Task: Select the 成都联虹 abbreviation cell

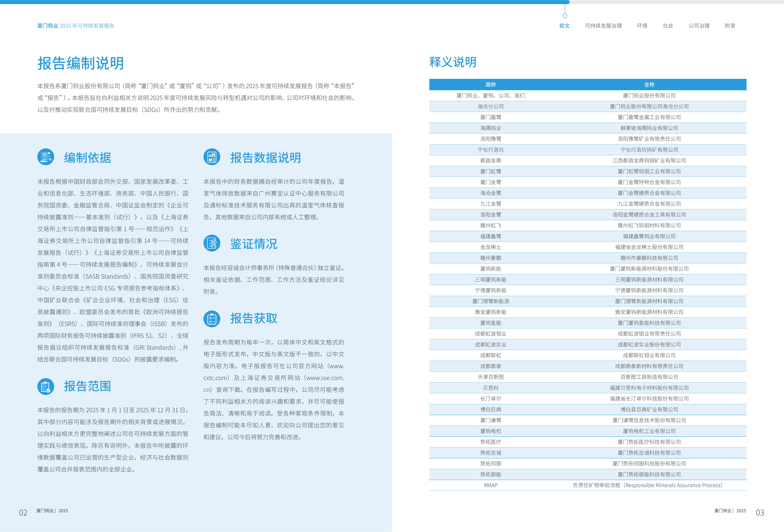Action: 491,355
